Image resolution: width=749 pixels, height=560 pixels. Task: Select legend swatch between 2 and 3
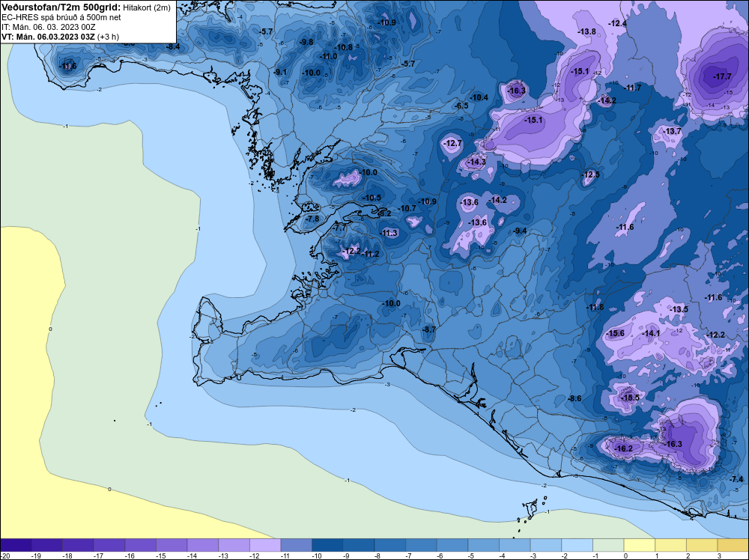703,545
